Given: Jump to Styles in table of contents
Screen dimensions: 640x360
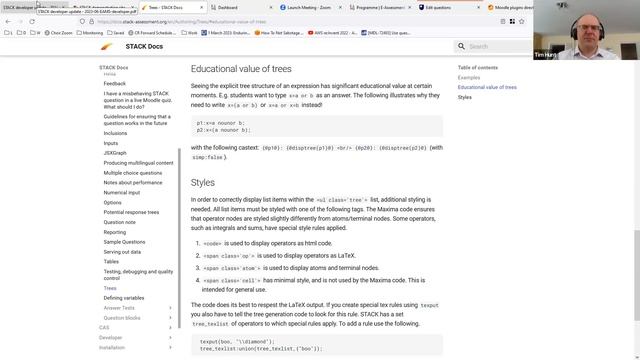Looking at the screenshot, I should pyautogui.click(x=464, y=97).
